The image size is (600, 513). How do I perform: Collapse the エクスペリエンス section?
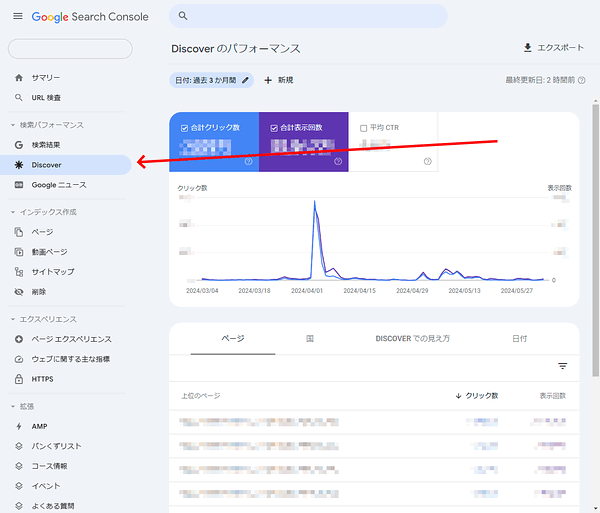13,319
